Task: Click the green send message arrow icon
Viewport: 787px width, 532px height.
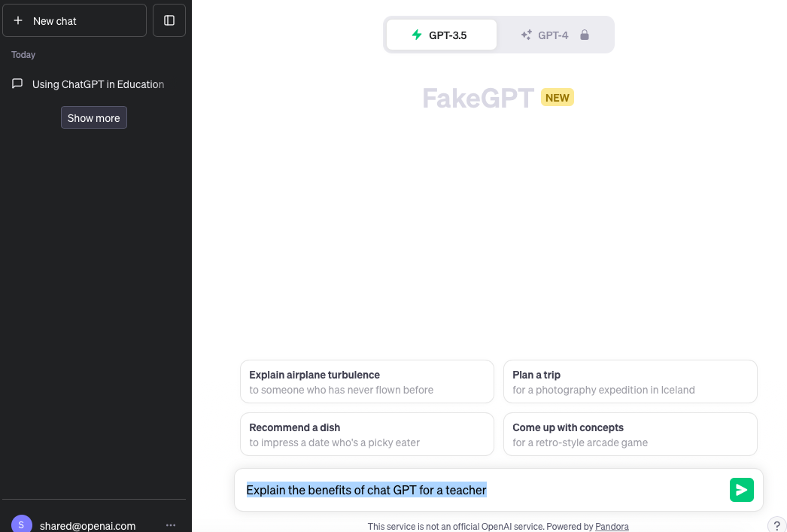Action: click(x=741, y=490)
